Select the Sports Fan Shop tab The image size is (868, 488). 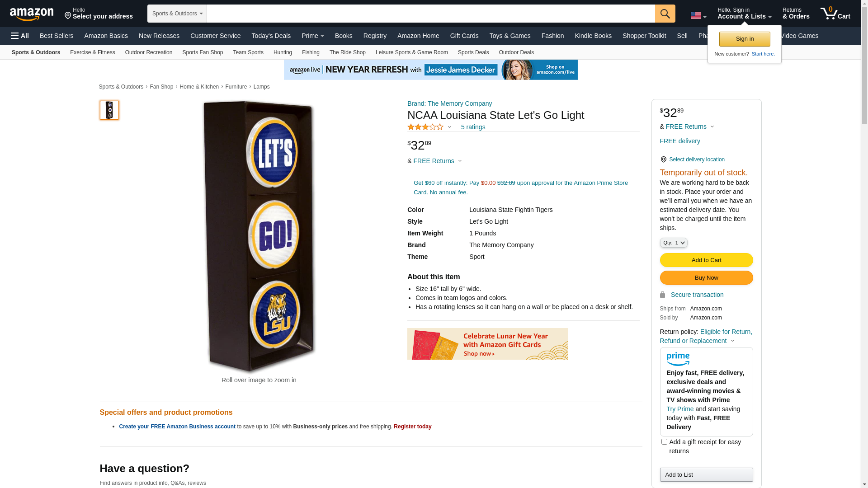click(203, 52)
